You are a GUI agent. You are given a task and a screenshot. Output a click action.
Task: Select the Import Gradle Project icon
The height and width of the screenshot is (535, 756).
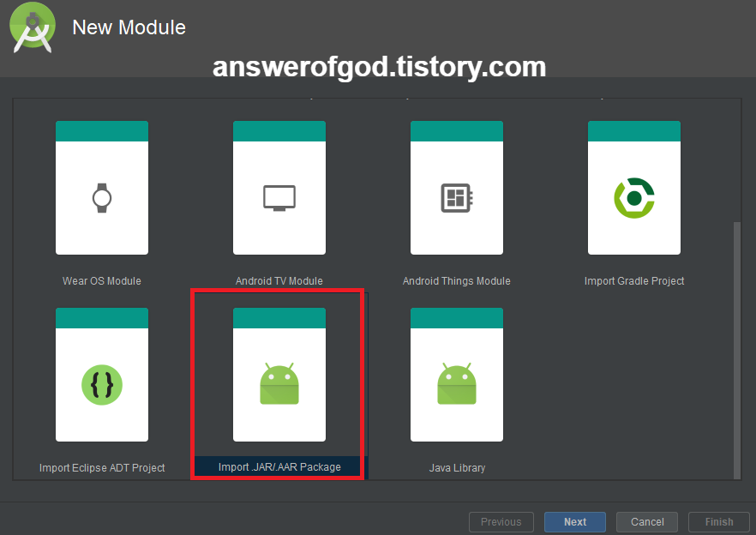tap(634, 198)
